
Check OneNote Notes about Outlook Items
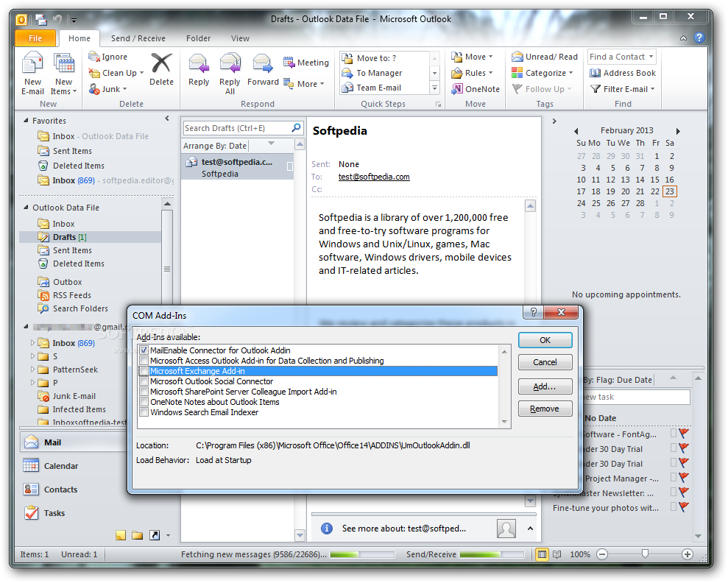(144, 402)
